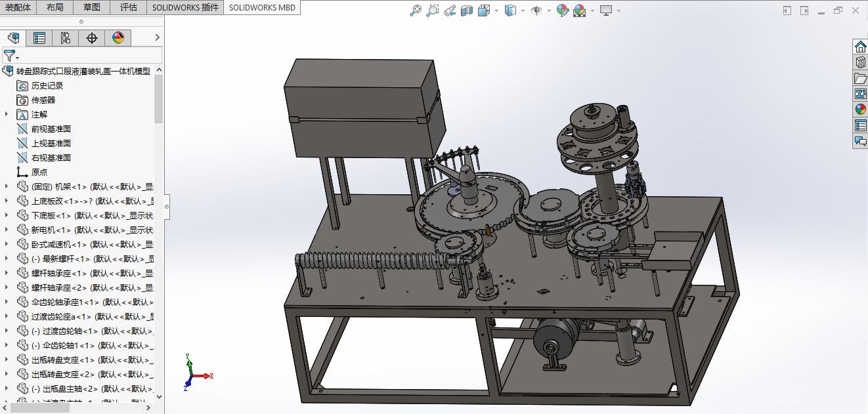Open the View Orientation dropdown arrow
The width and height of the screenshot is (868, 414).
click(496, 10)
